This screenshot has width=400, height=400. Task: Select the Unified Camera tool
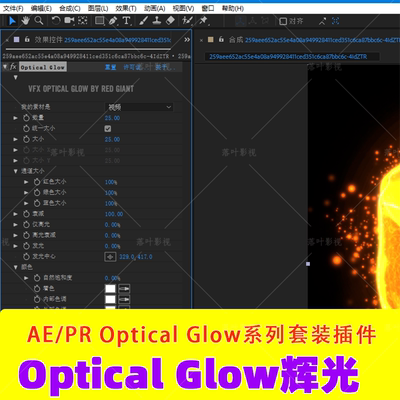(x=69, y=21)
